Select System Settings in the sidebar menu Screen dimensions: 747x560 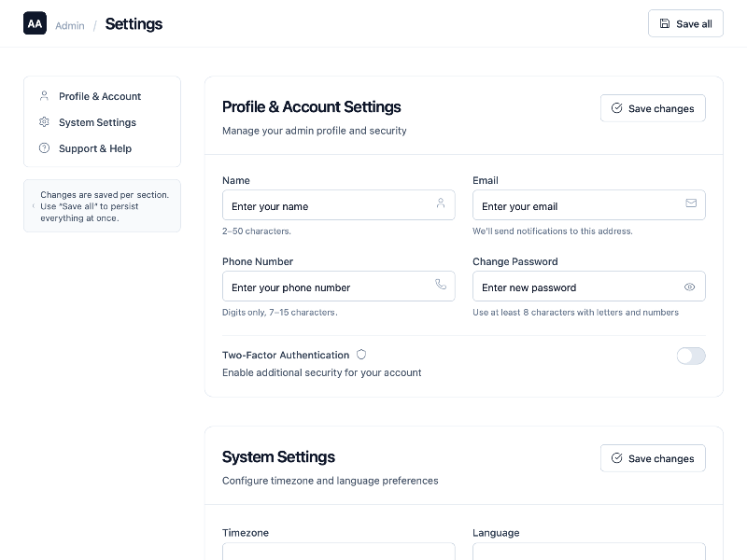tap(97, 121)
